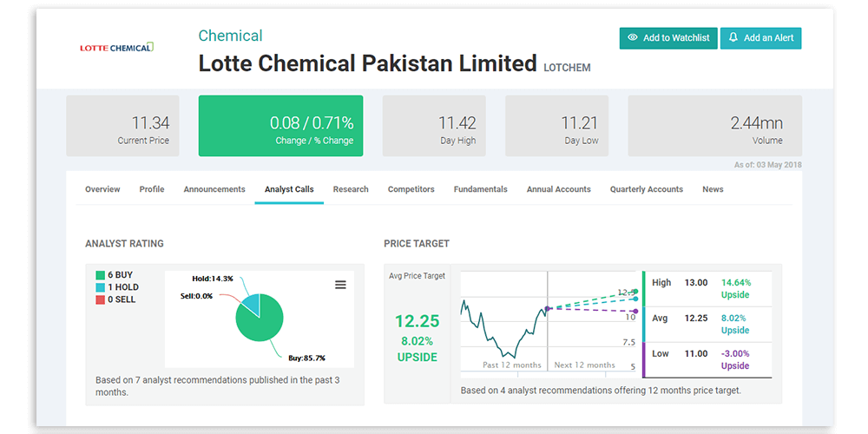
Task: Switch to Quarterly Accounts tab
Action: pos(647,189)
